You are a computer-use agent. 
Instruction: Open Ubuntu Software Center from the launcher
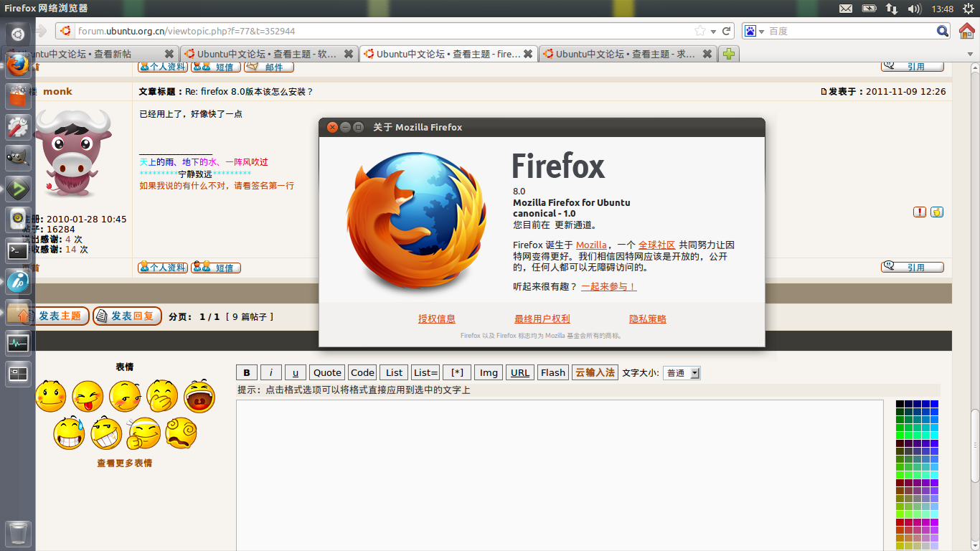18,96
